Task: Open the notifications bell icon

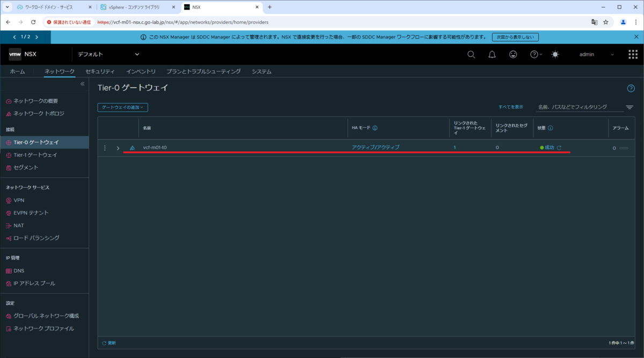Action: click(492, 54)
